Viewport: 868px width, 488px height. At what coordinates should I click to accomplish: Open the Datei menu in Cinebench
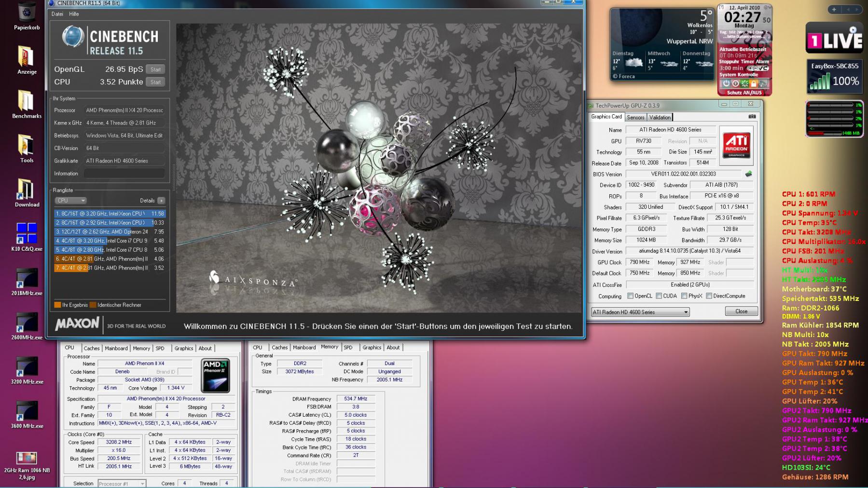coord(57,14)
